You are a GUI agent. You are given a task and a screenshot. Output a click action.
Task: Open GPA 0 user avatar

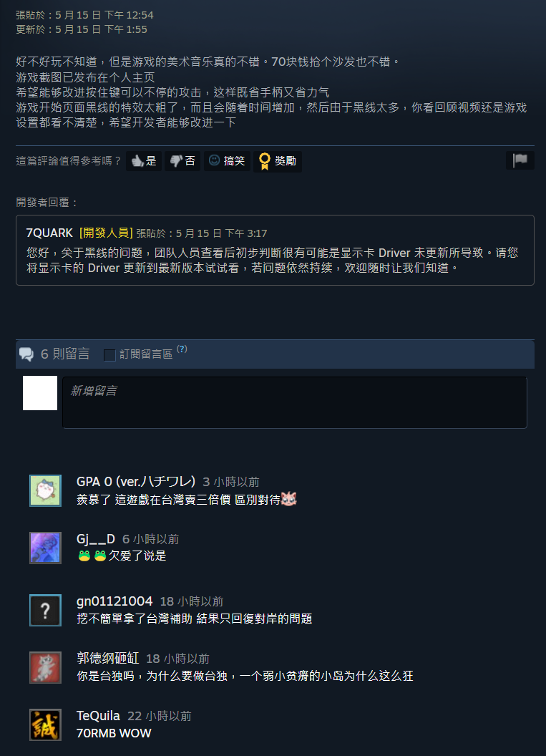point(45,491)
